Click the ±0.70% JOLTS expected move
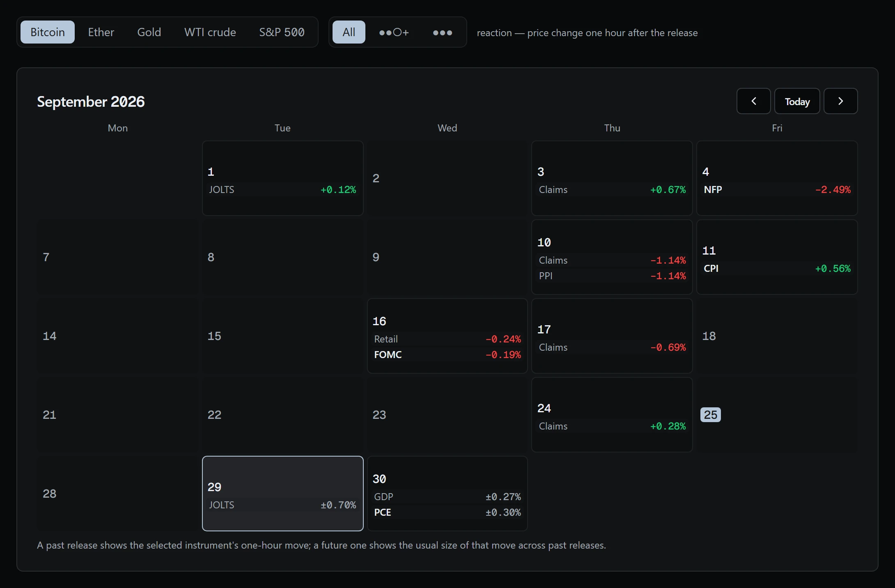This screenshot has width=895, height=588. pyautogui.click(x=338, y=505)
